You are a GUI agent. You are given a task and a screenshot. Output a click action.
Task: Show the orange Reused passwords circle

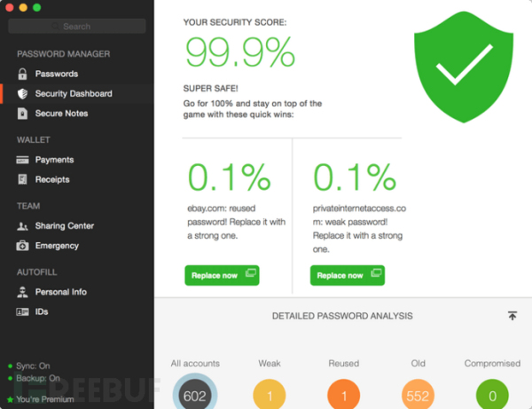click(x=344, y=395)
